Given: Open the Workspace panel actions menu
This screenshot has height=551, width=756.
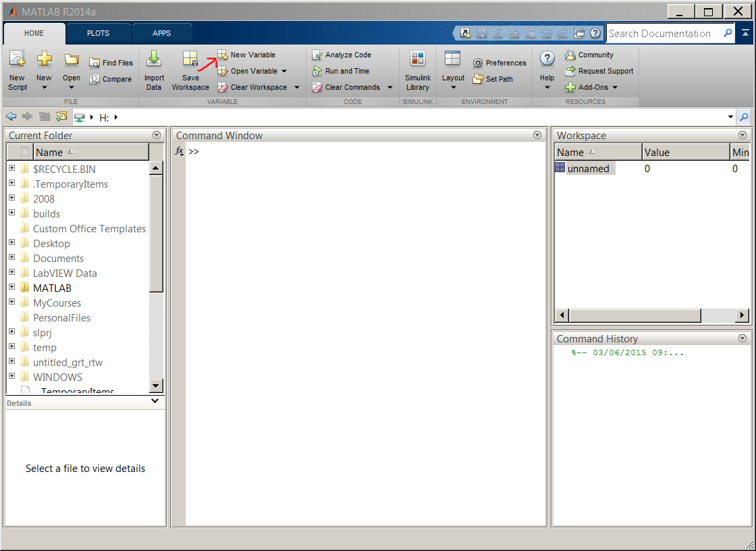Looking at the screenshot, I should click(x=742, y=135).
